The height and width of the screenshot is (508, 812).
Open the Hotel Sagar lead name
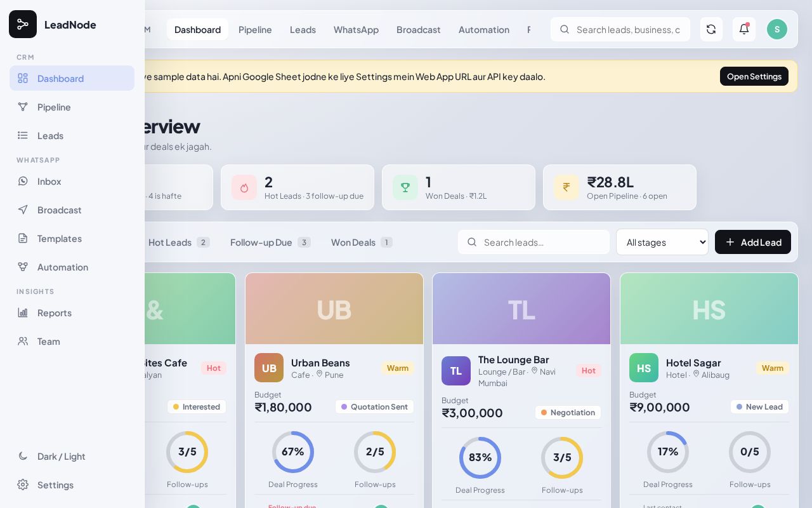(693, 363)
